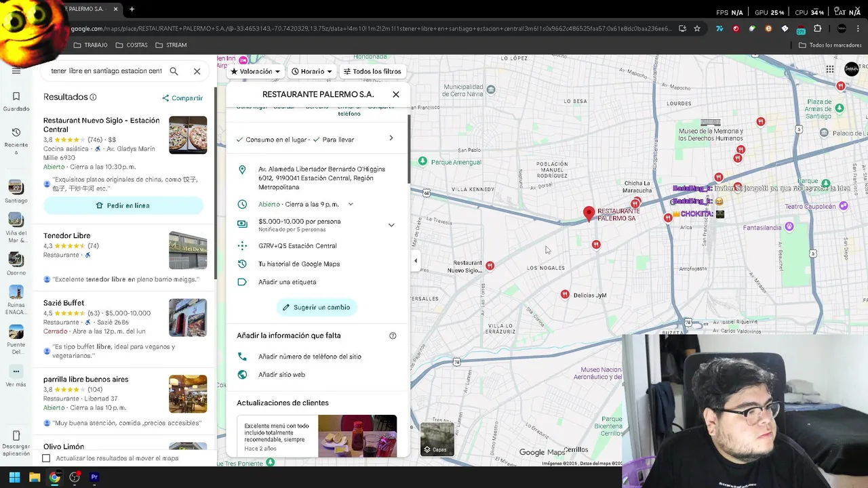868x488 pixels.
Task: Click the Sugerir un cambio button
Action: pyautogui.click(x=317, y=307)
